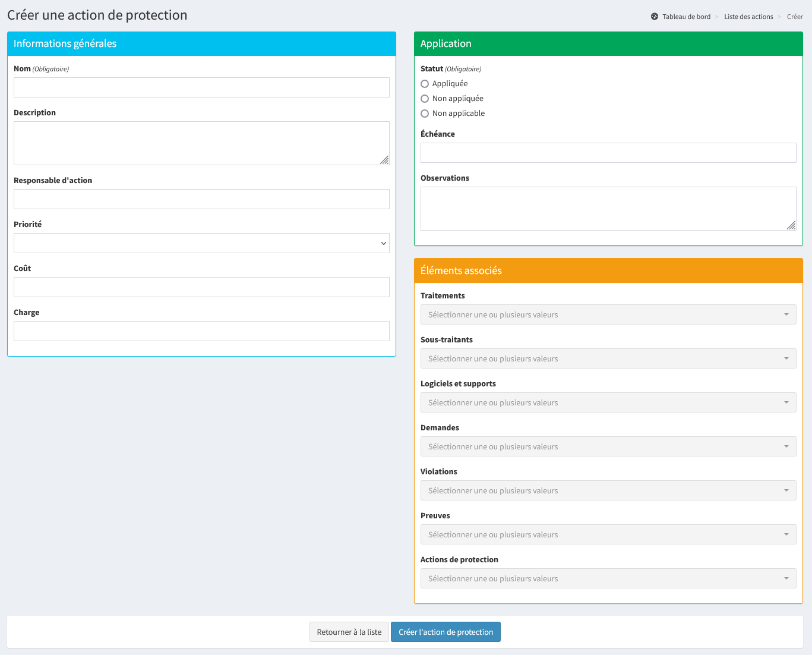Click the Observations textarea resize handle
The width and height of the screenshot is (812, 655).
(791, 225)
